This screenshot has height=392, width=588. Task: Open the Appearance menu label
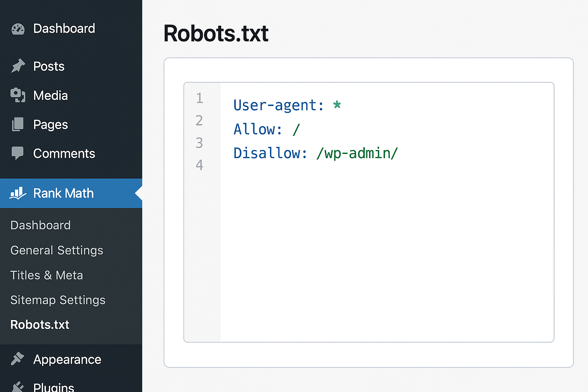(67, 359)
